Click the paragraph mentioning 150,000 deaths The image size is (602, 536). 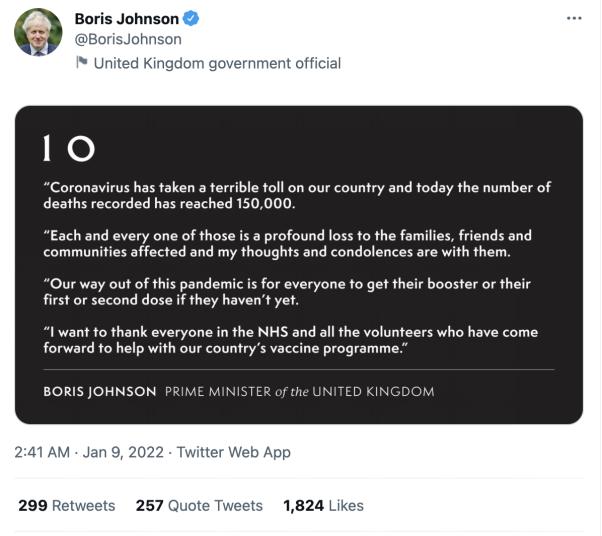point(296,195)
